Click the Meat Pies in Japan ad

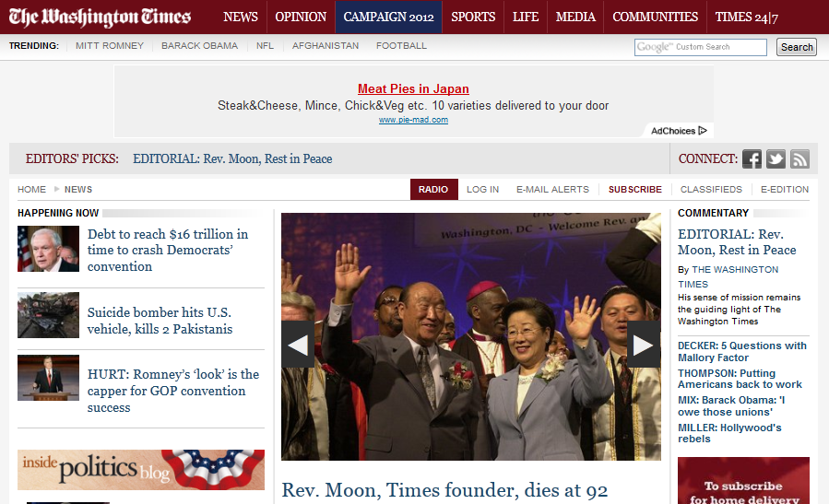[413, 88]
